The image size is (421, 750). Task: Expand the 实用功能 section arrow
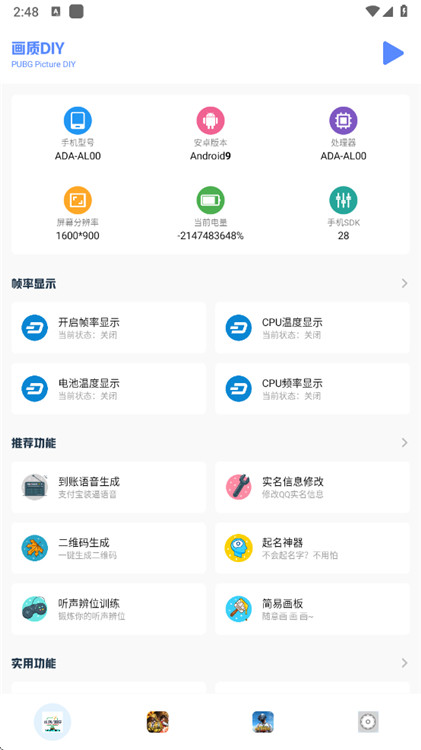click(405, 663)
